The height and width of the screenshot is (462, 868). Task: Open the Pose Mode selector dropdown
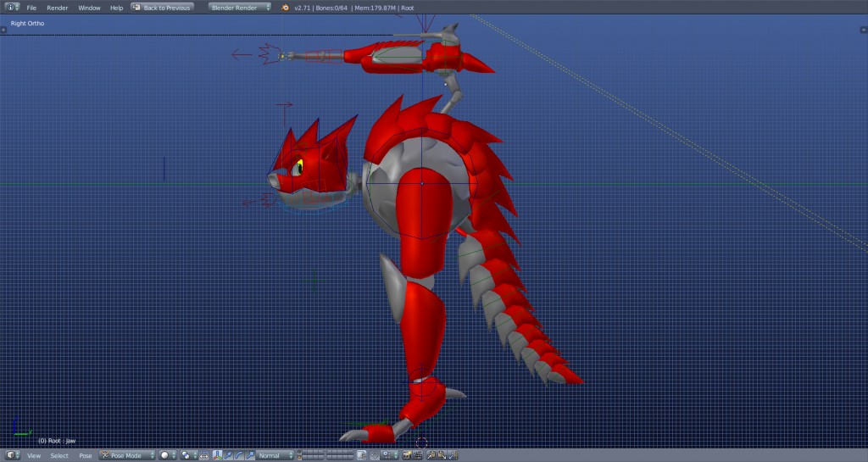pyautogui.click(x=127, y=455)
